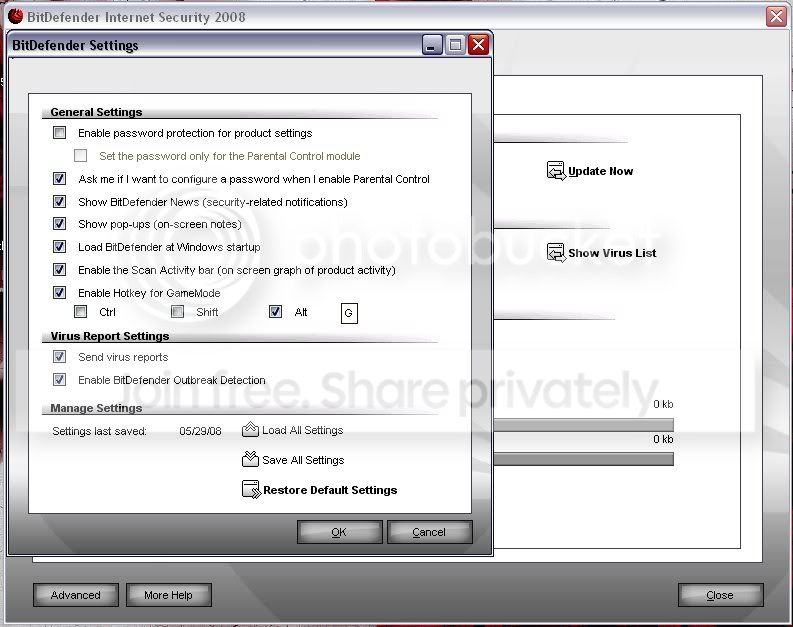Image resolution: width=793 pixels, height=627 pixels.
Task: Toggle Enable the Scan Activity bar
Action: (60, 270)
